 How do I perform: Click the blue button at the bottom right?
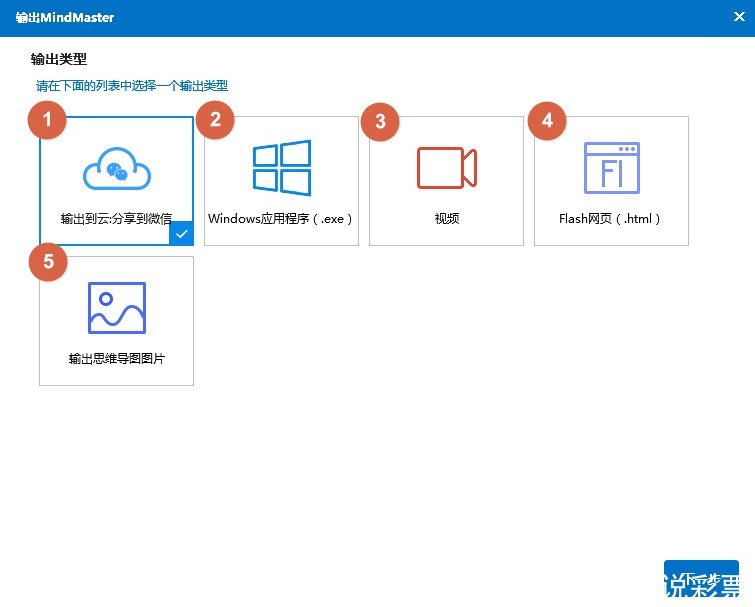tap(701, 578)
